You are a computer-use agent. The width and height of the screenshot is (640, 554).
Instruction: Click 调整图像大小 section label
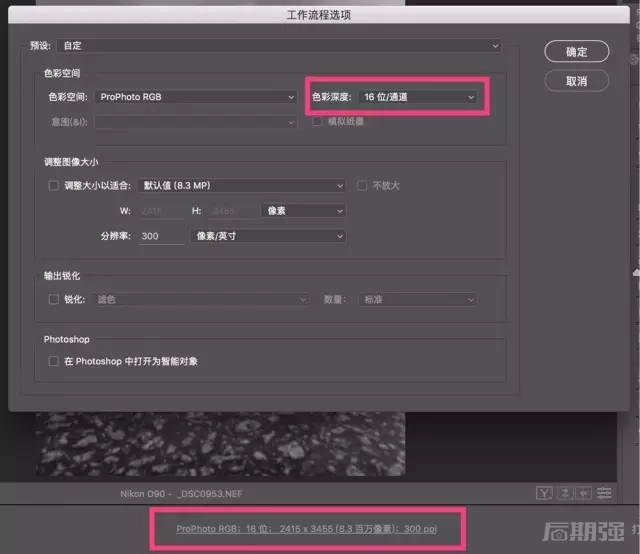tap(71, 162)
